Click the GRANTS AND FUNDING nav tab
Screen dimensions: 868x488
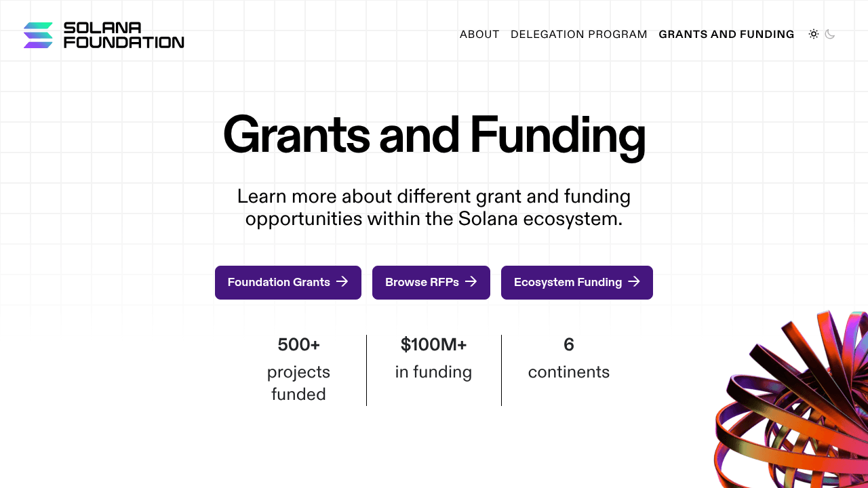coord(726,34)
